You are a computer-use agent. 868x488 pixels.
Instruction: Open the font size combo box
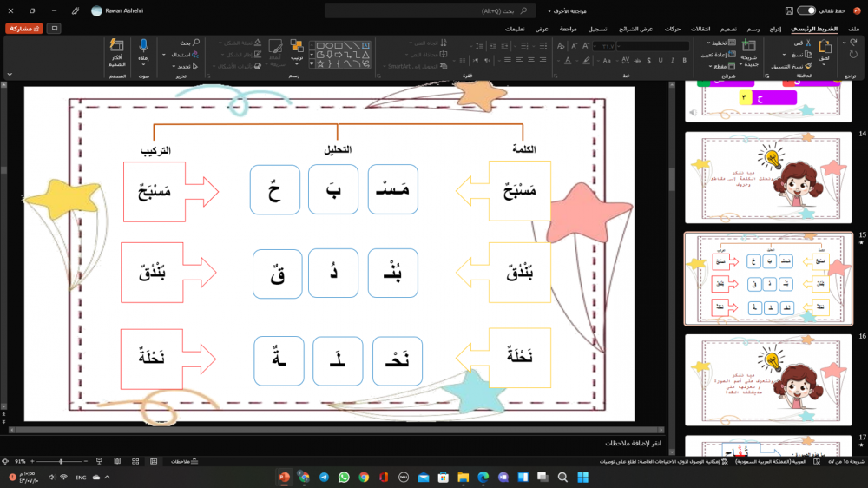[603, 47]
